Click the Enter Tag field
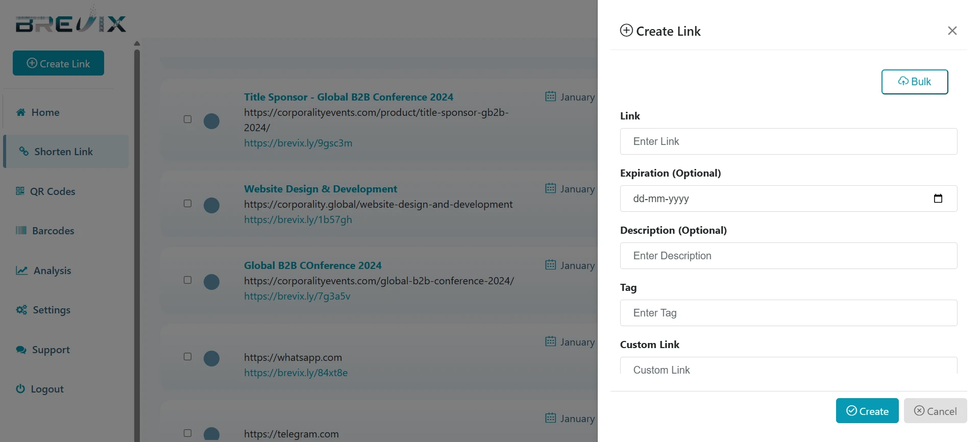 tap(788, 313)
